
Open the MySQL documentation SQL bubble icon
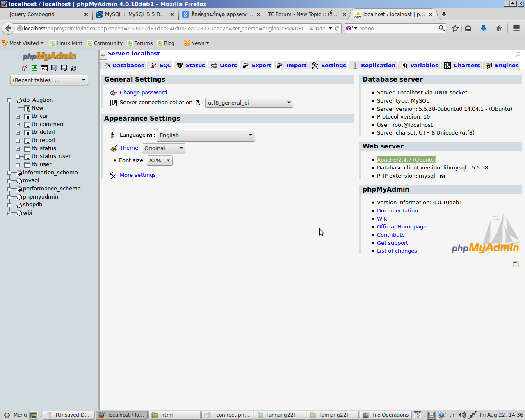pyautogui.click(x=64, y=68)
